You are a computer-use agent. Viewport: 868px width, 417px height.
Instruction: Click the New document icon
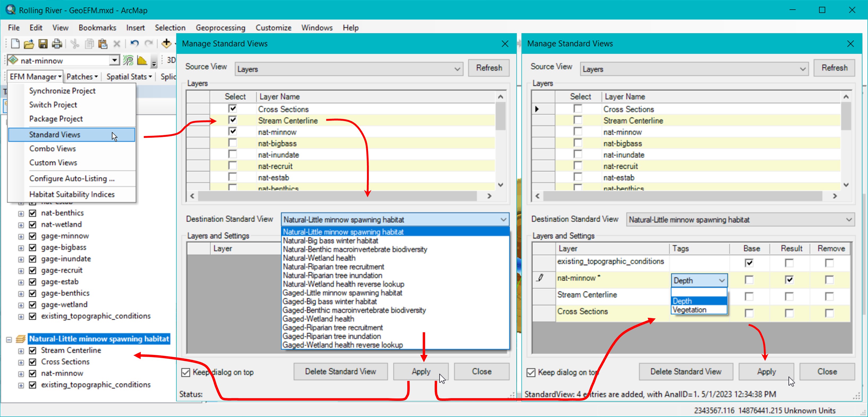click(x=15, y=44)
